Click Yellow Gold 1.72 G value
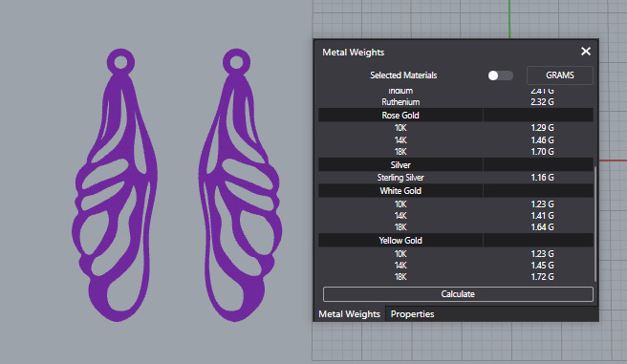This screenshot has height=364, width=627. (542, 276)
